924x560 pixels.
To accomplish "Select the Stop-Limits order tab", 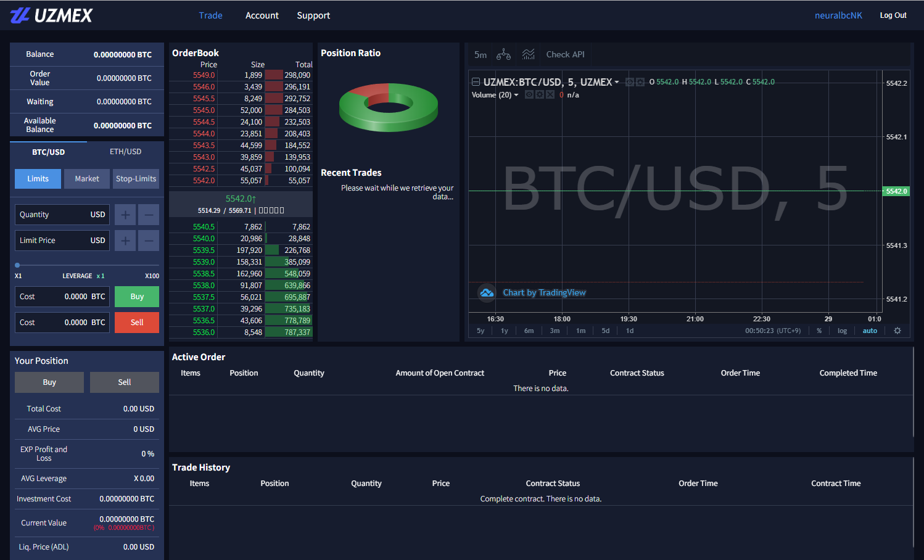I will point(136,179).
